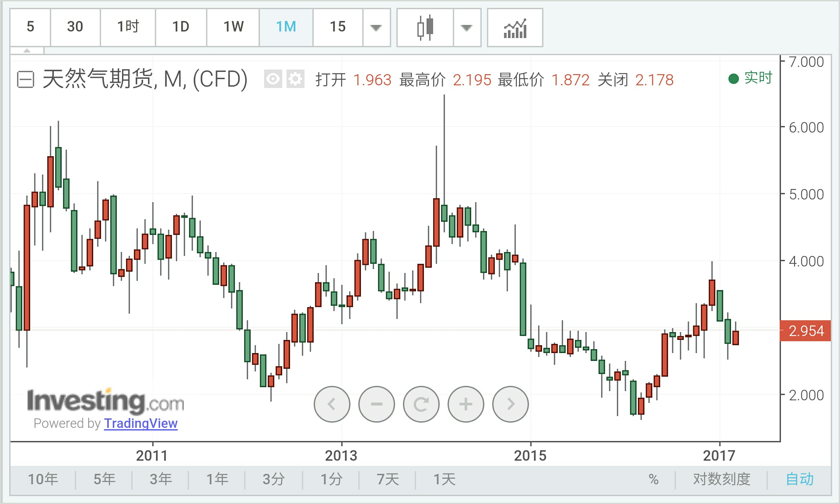Click the candlestick chart type icon

[425, 27]
